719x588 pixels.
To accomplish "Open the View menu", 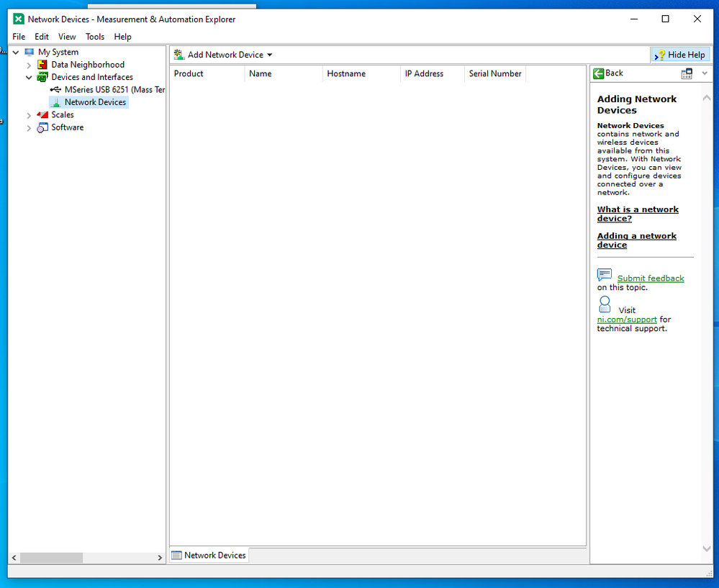I will pos(67,37).
